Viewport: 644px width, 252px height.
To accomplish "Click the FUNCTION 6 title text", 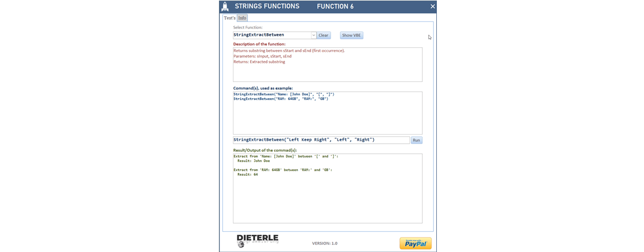I will click(x=335, y=6).
